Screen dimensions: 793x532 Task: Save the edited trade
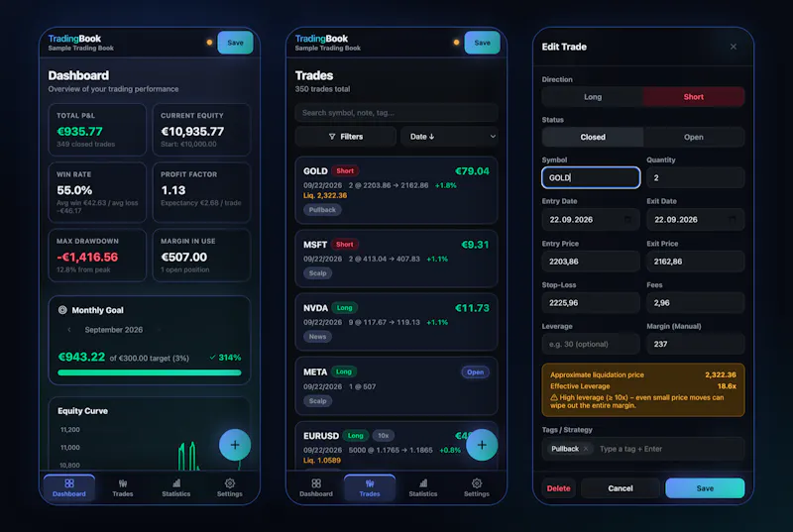click(705, 488)
